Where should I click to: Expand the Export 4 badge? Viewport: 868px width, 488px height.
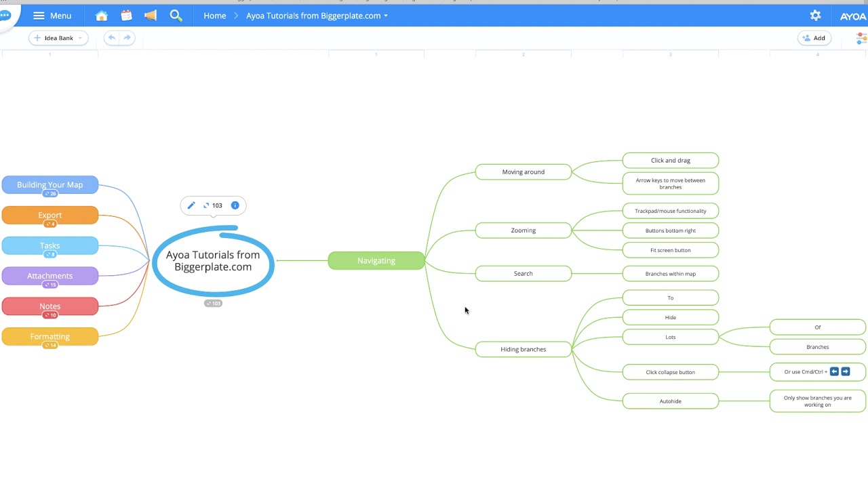point(50,224)
